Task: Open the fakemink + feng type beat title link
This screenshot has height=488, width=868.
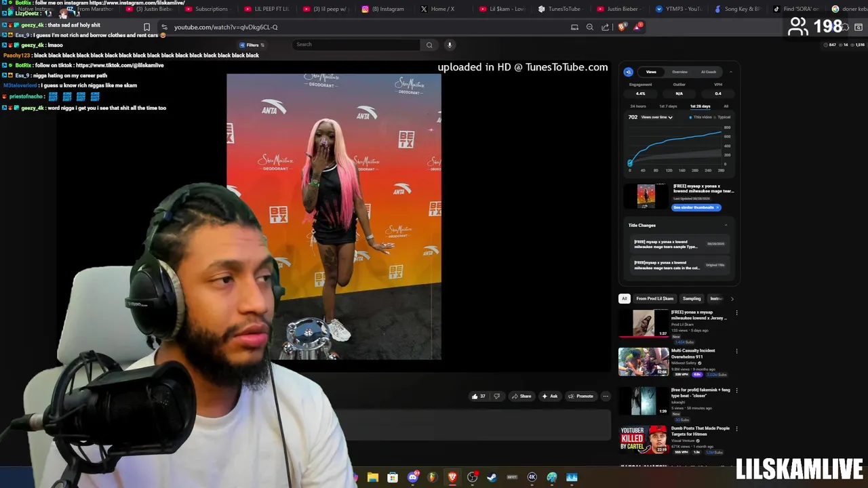Action: tap(701, 392)
